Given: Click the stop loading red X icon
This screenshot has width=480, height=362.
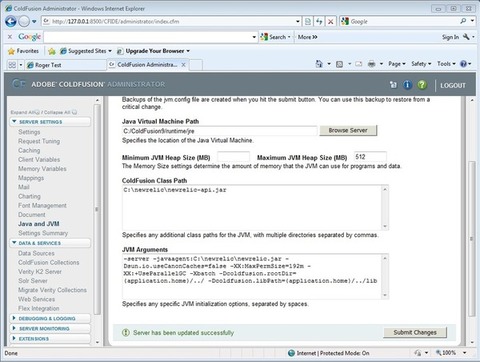Looking at the screenshot, I should pyautogui.click(x=330, y=22).
